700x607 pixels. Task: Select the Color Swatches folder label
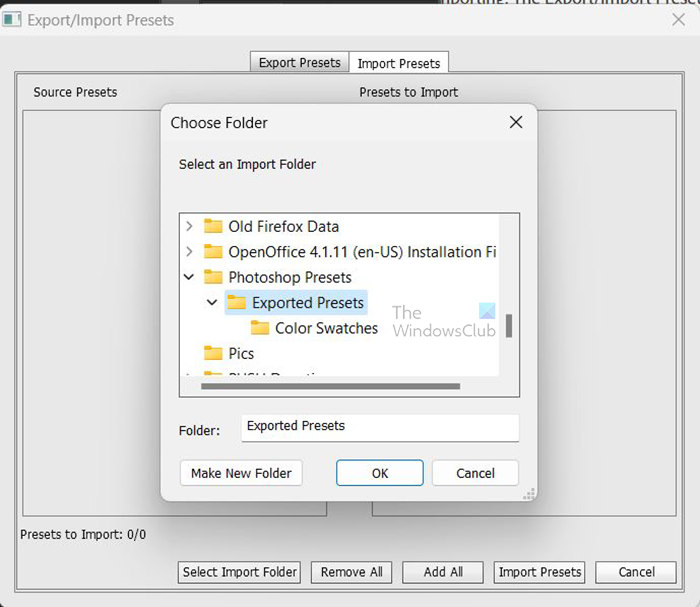click(327, 328)
